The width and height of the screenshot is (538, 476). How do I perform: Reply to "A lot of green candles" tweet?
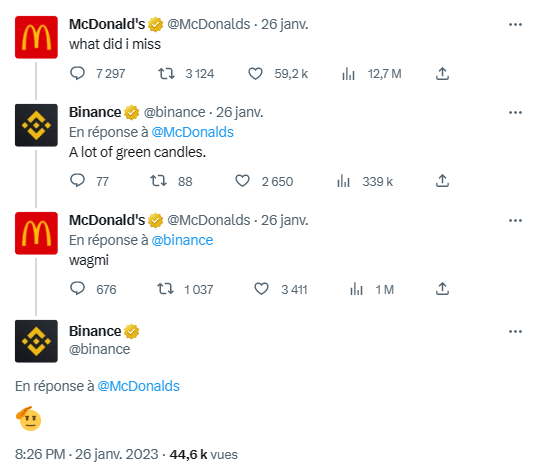78,181
